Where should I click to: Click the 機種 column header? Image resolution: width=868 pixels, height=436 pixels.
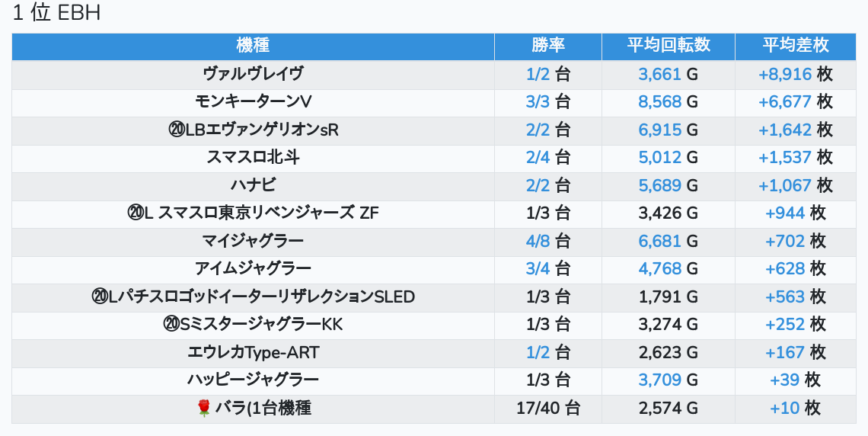pyautogui.click(x=253, y=46)
